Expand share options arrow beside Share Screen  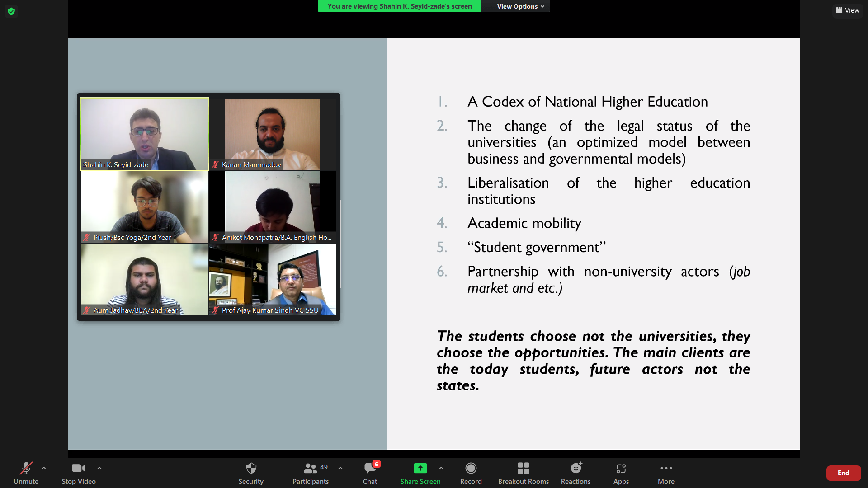click(x=441, y=468)
